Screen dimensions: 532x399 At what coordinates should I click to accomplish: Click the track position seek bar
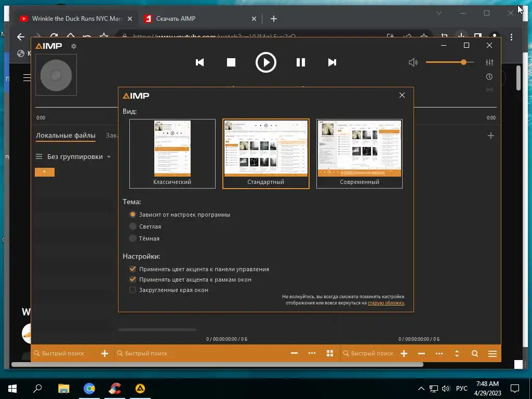click(x=265, y=107)
